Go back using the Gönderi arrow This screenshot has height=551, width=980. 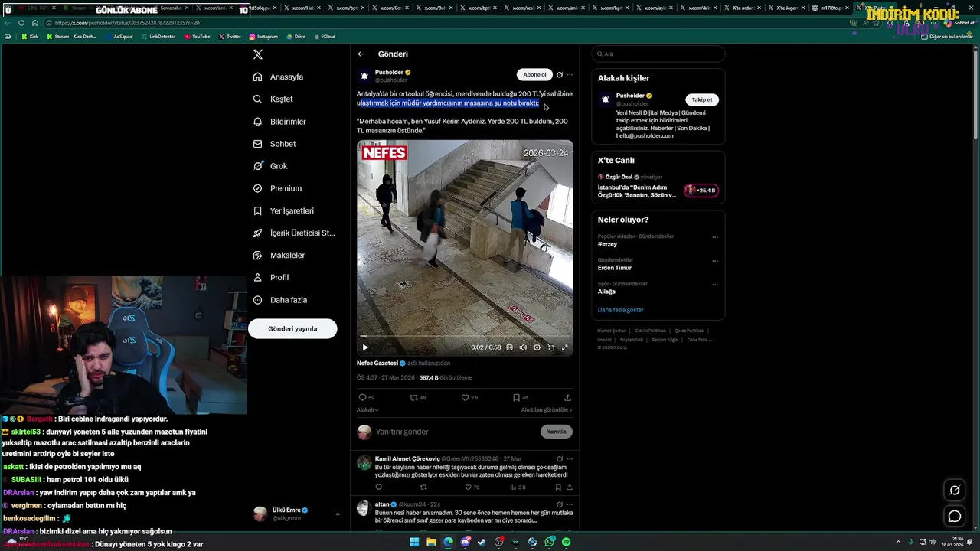tap(361, 54)
